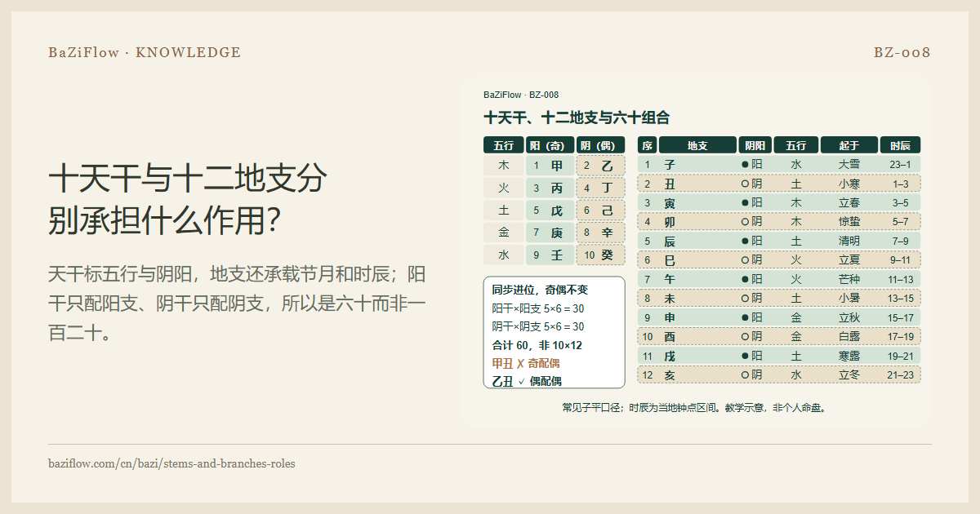The width and height of the screenshot is (980, 514).
Task: Click the 11–13 hour range cell
Action: point(900,279)
